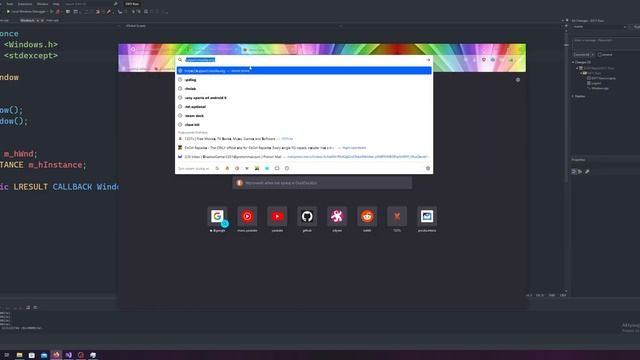Click the Go arrow in the Firefox address bar
Image resolution: width=640 pixels, height=360 pixels.
pyautogui.click(x=428, y=60)
